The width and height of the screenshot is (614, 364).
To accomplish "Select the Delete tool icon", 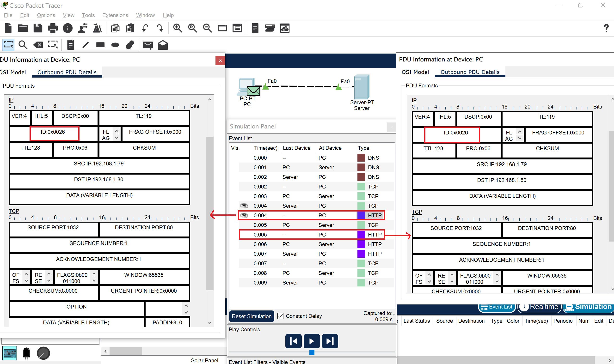I will tap(38, 45).
